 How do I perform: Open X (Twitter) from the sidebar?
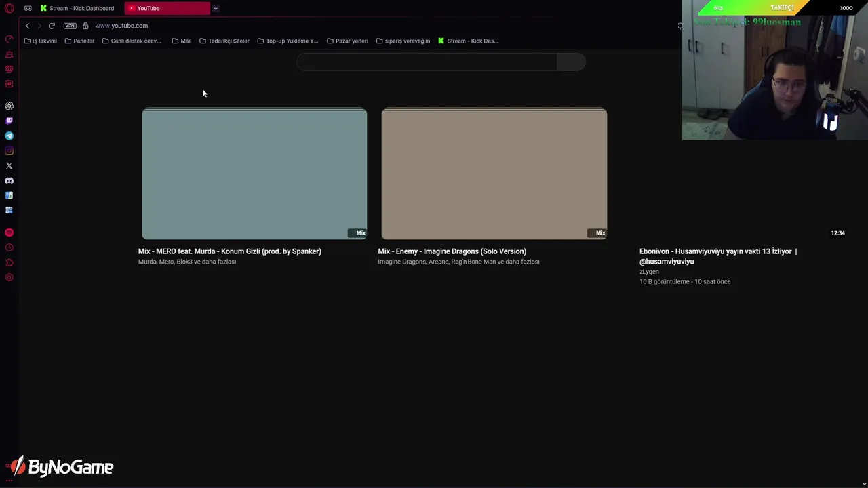tap(9, 165)
